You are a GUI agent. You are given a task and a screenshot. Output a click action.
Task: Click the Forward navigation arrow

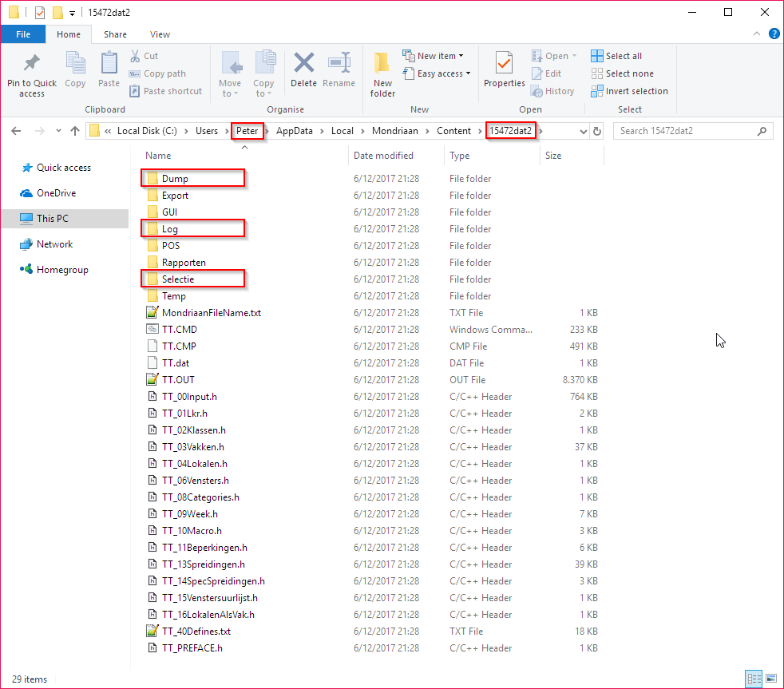[x=39, y=131]
